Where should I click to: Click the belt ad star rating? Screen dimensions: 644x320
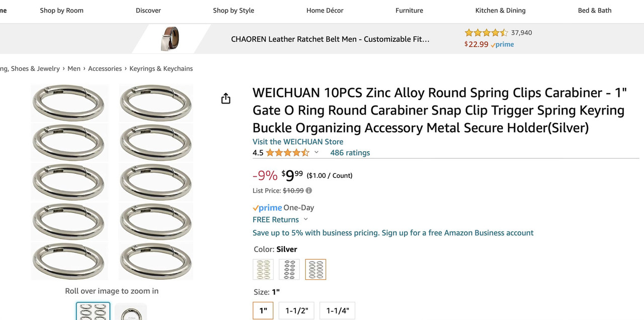[x=486, y=33]
